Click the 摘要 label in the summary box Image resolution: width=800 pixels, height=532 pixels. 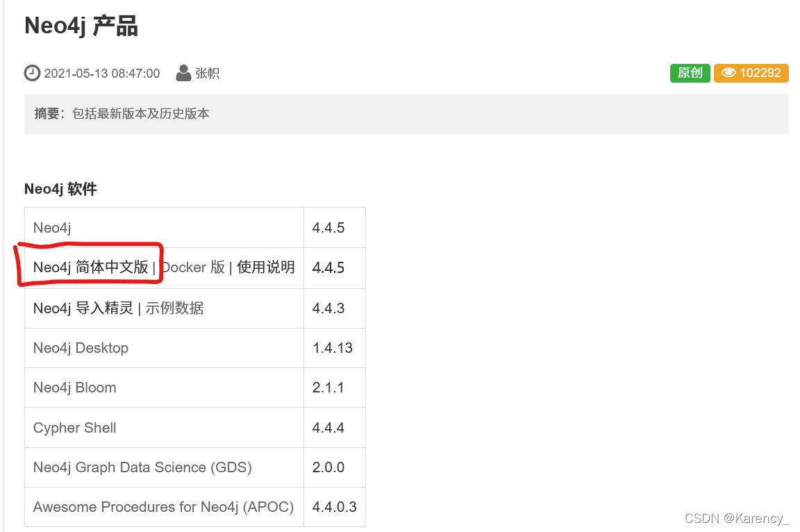tap(47, 113)
